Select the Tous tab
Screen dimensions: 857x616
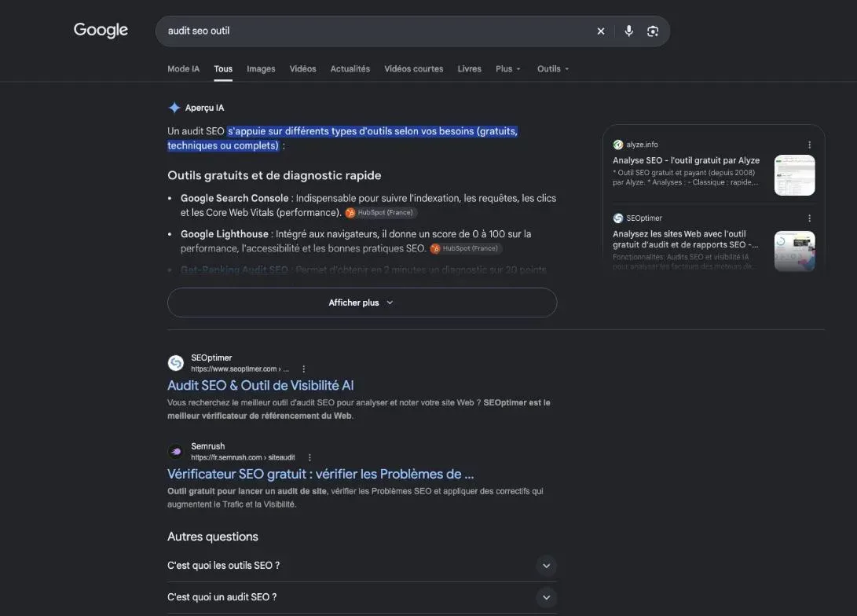point(223,69)
